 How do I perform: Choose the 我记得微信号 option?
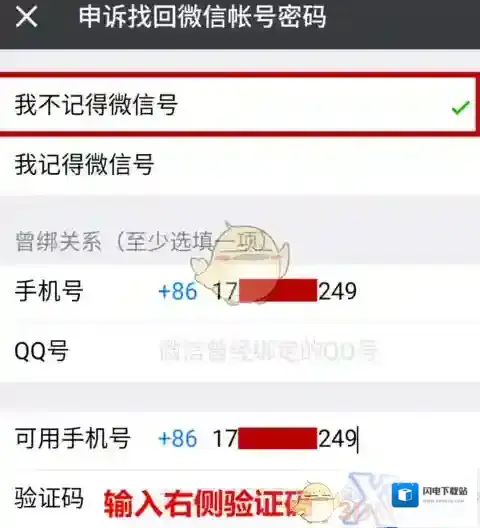click(240, 164)
